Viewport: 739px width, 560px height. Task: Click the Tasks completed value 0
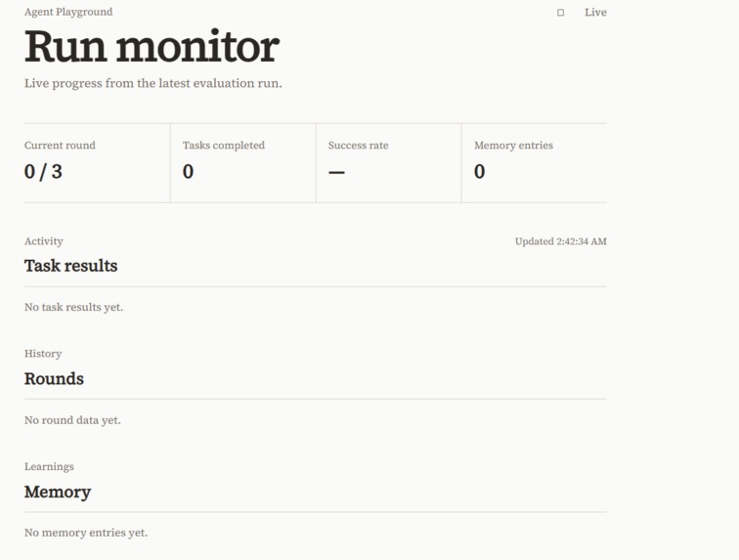tap(188, 172)
